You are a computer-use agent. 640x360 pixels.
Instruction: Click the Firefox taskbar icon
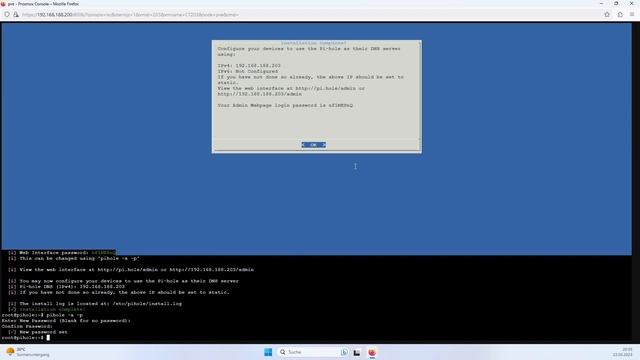[x=372, y=352]
